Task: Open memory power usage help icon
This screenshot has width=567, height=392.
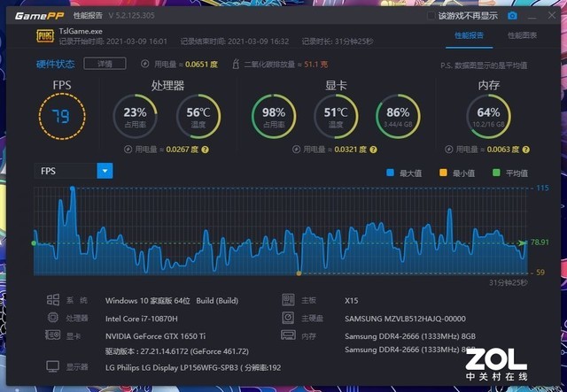Action: [x=526, y=150]
